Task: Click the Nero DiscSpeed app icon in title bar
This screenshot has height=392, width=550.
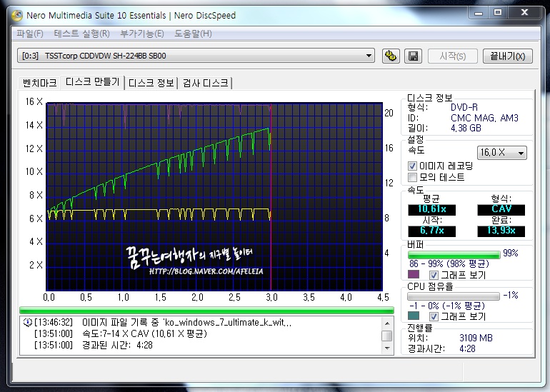Action: tap(17, 16)
